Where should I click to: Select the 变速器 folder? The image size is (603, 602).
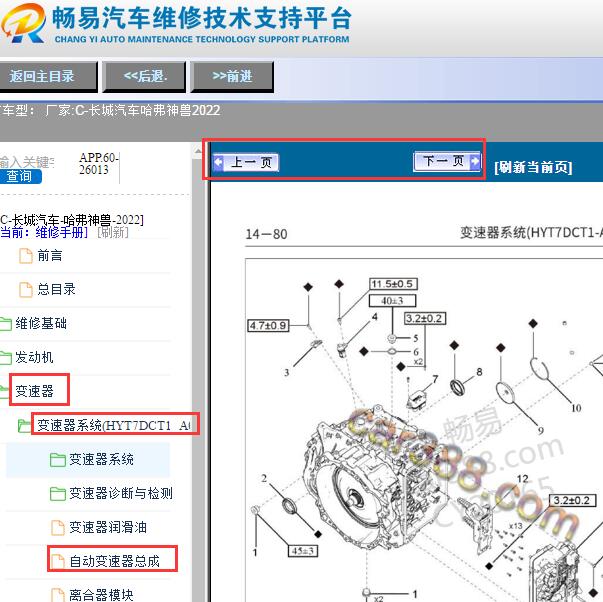coord(34,391)
